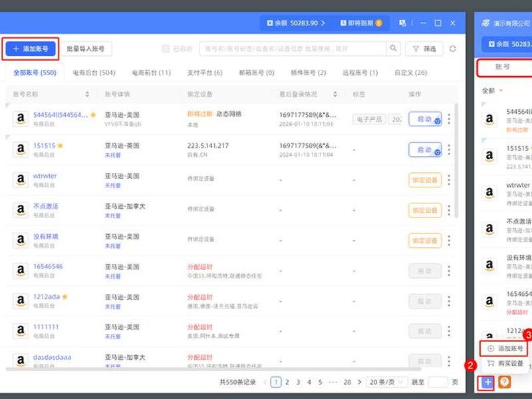Screen dimensions: 532x399
Task: Open the 全部 dropdown in side panel
Action: [x=492, y=90]
